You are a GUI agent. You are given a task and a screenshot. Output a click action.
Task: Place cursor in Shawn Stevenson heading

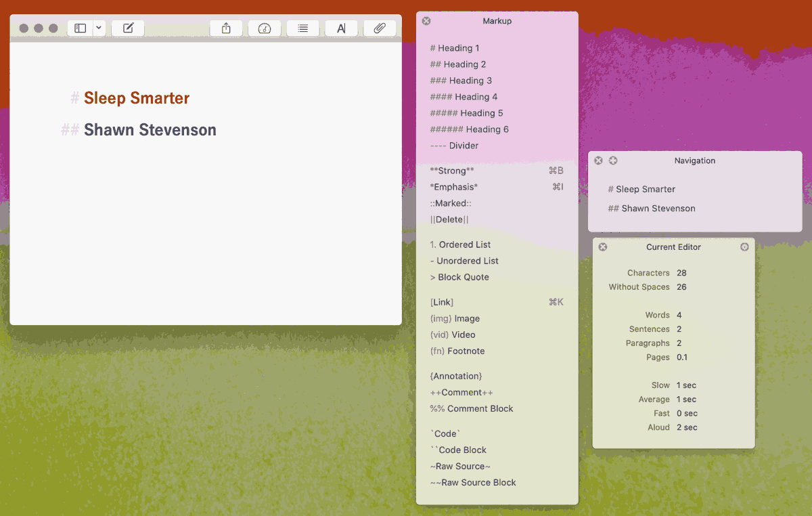point(150,130)
